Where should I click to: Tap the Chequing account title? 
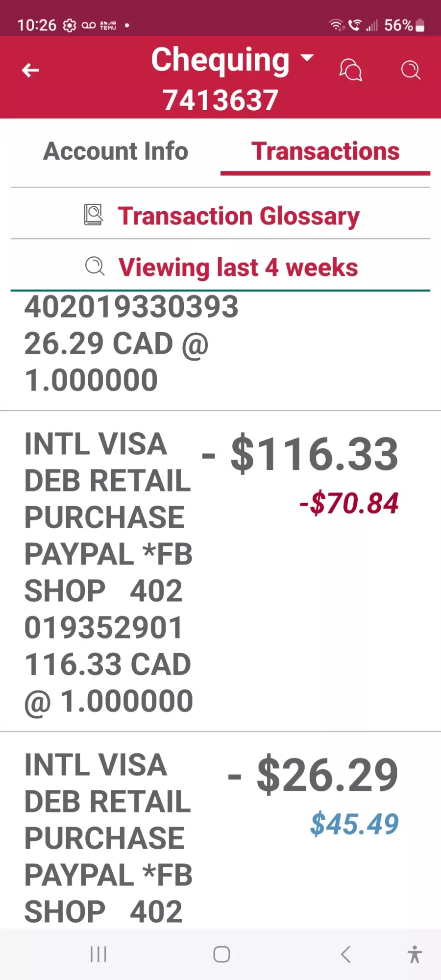pos(220,60)
